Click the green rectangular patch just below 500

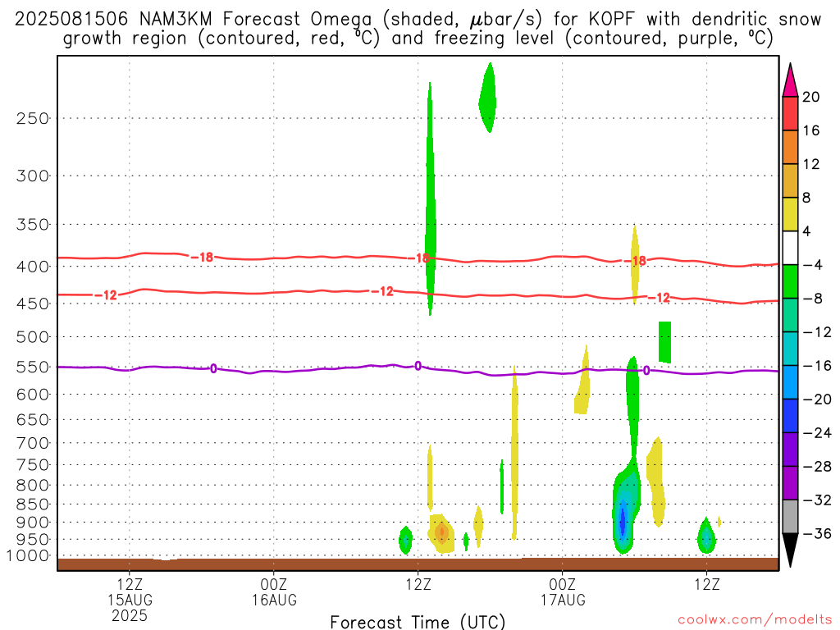664,342
